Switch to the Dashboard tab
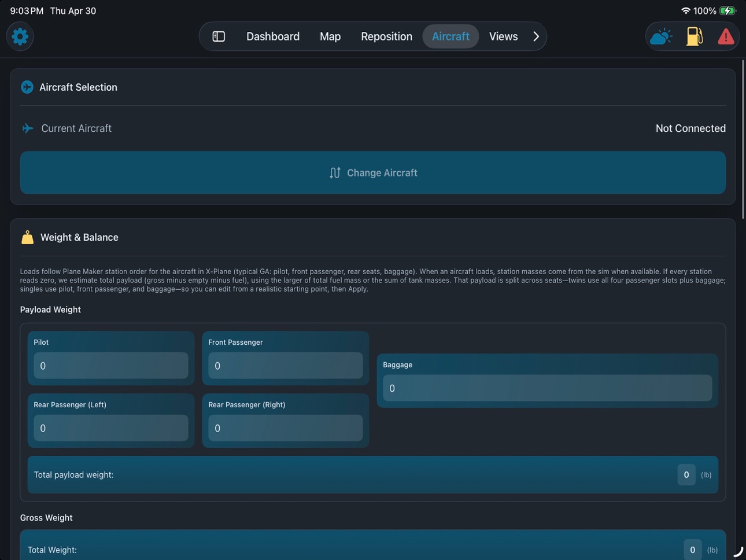The image size is (746, 560). coord(273,36)
